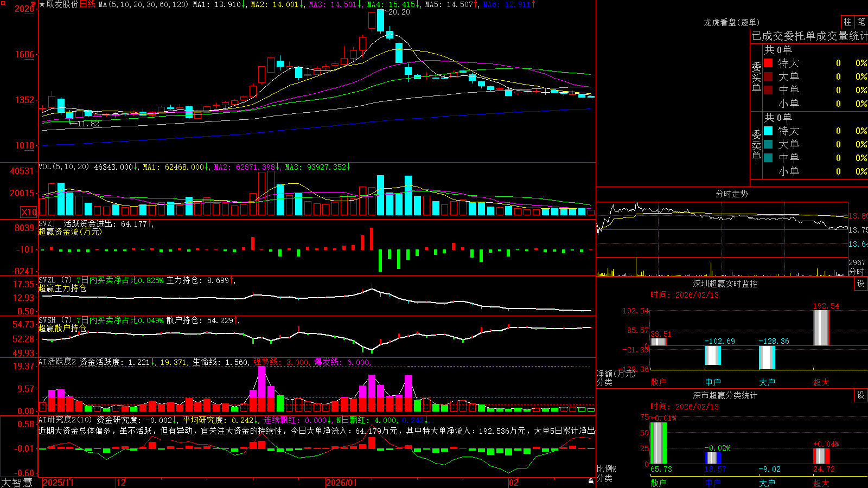
Task: Click the cyan 特大 sell order swatch
Action: 768,131
